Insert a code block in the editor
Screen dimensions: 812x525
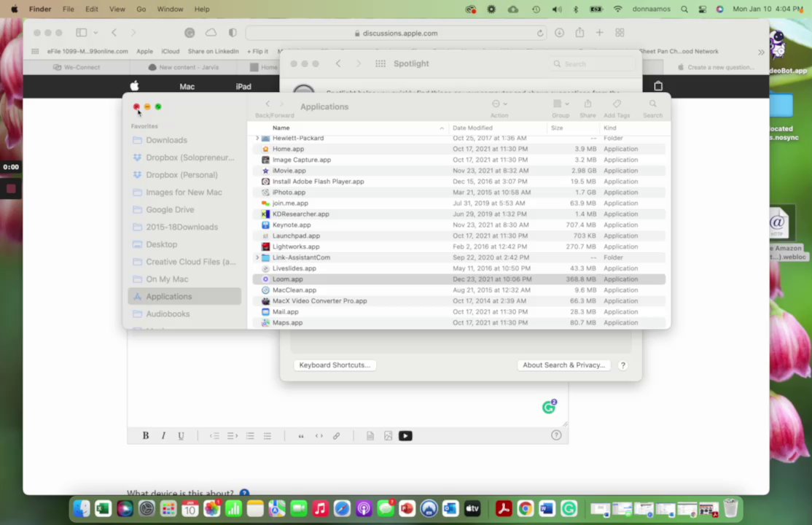[319, 436]
